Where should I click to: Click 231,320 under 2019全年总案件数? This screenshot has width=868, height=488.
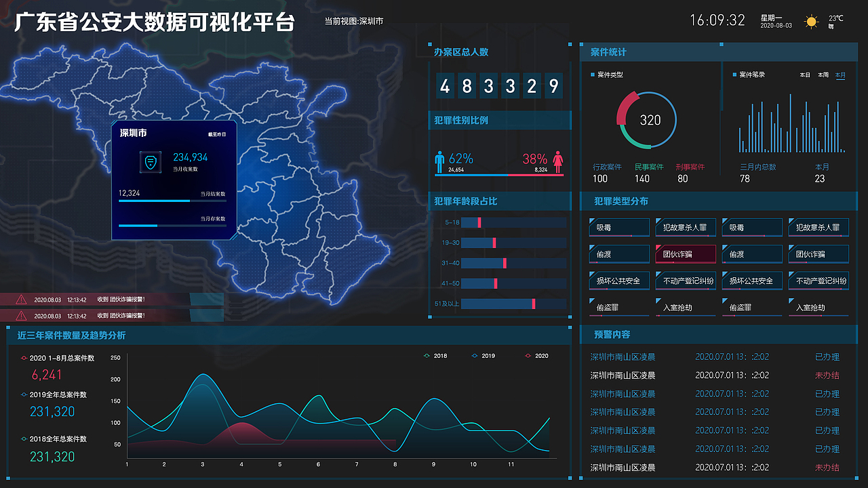52,411
